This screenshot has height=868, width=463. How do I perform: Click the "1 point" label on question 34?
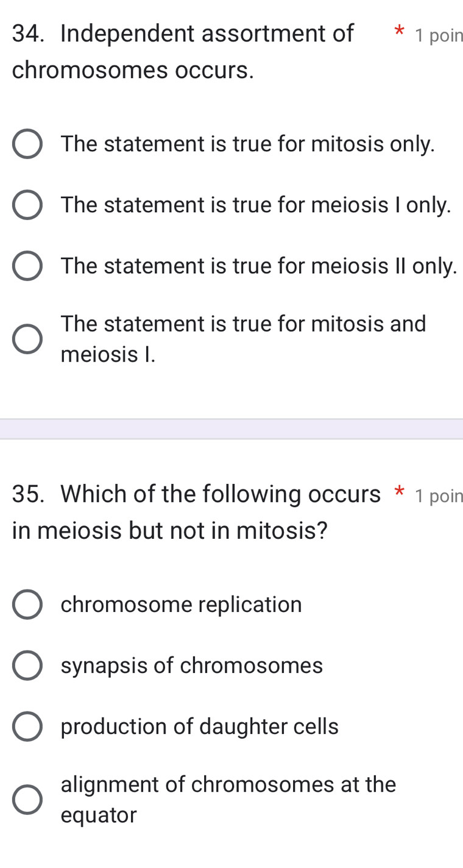[x=439, y=37]
